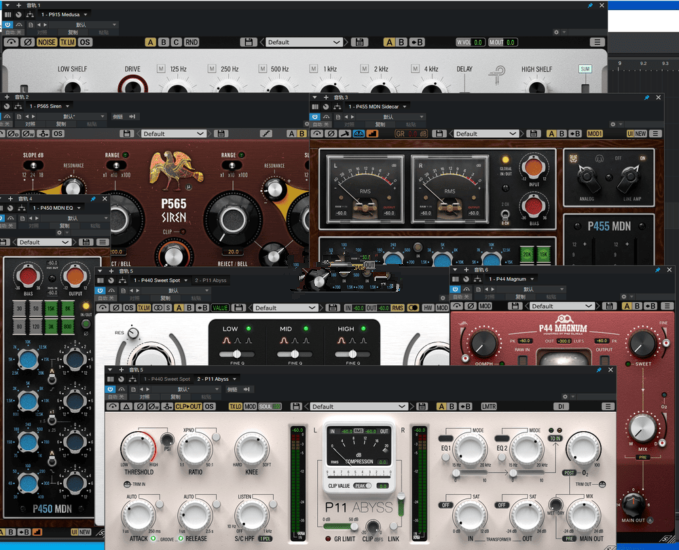Viewport: 679px width, 550px height.
Task: Click delta triangle icon in Abyss toolbar
Action: (x=126, y=407)
